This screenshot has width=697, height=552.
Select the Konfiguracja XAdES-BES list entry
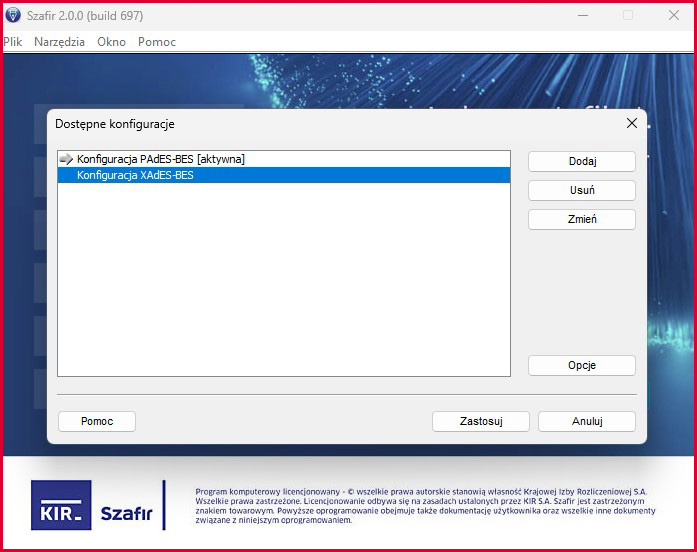[x=284, y=175]
